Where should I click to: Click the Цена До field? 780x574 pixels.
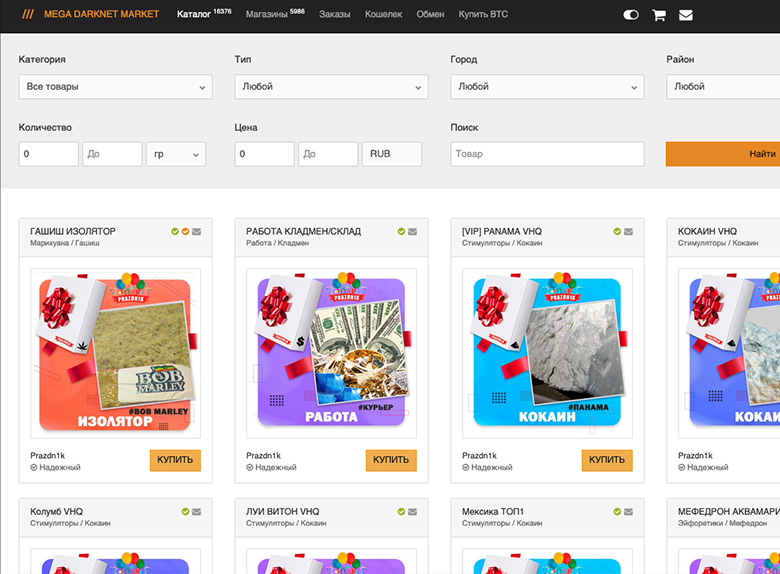[x=328, y=154]
